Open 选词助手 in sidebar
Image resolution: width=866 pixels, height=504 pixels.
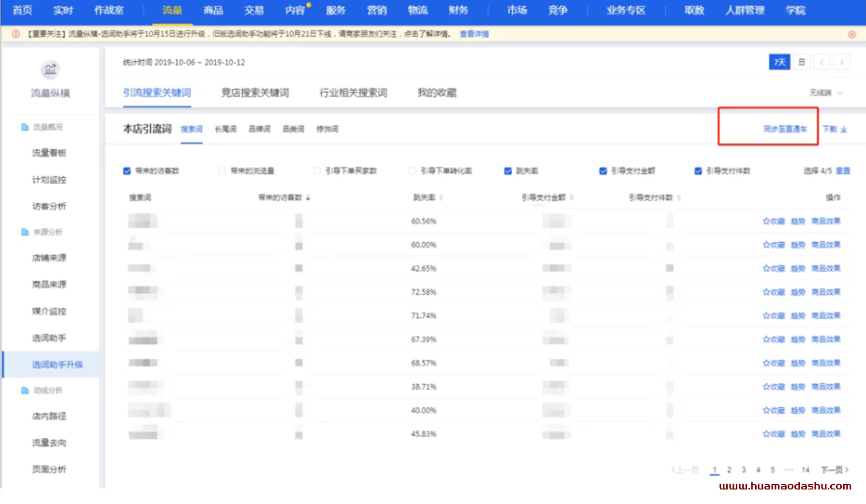[x=49, y=338]
